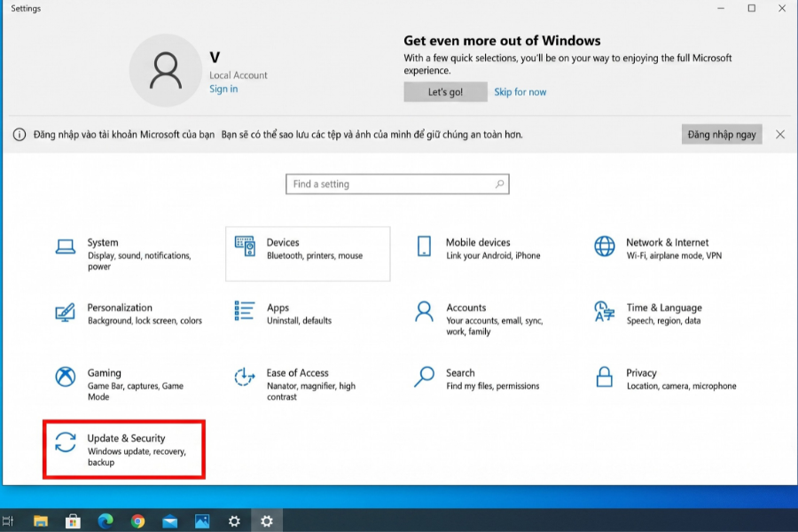Select the Devices category label
This screenshot has height=532, width=798.
click(283, 242)
